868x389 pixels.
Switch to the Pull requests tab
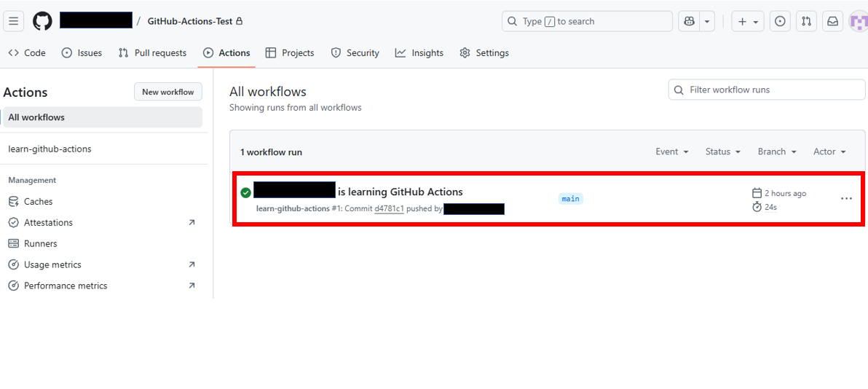[x=153, y=52]
